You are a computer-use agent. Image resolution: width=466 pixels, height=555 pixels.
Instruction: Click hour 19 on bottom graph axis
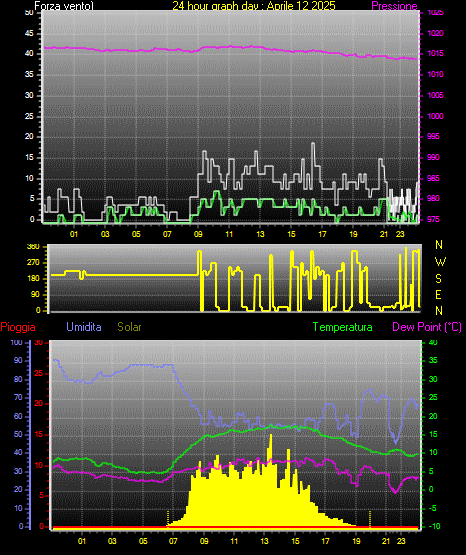point(357,541)
